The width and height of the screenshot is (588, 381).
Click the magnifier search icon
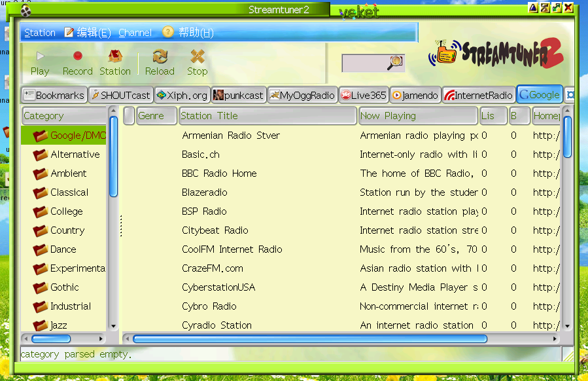pyautogui.click(x=395, y=63)
